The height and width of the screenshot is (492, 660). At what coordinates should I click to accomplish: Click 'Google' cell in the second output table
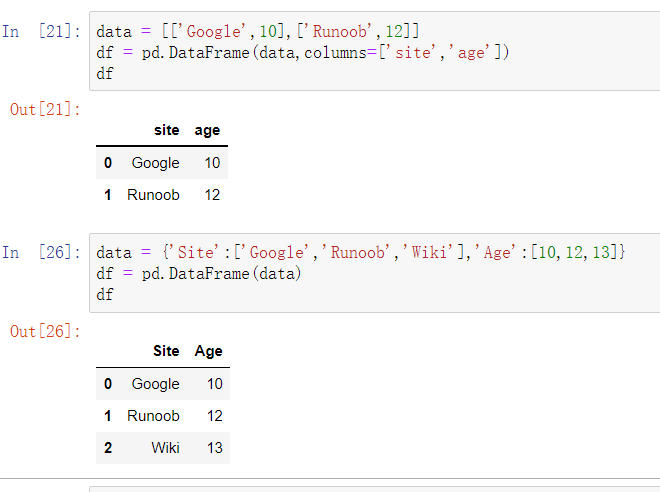click(155, 383)
